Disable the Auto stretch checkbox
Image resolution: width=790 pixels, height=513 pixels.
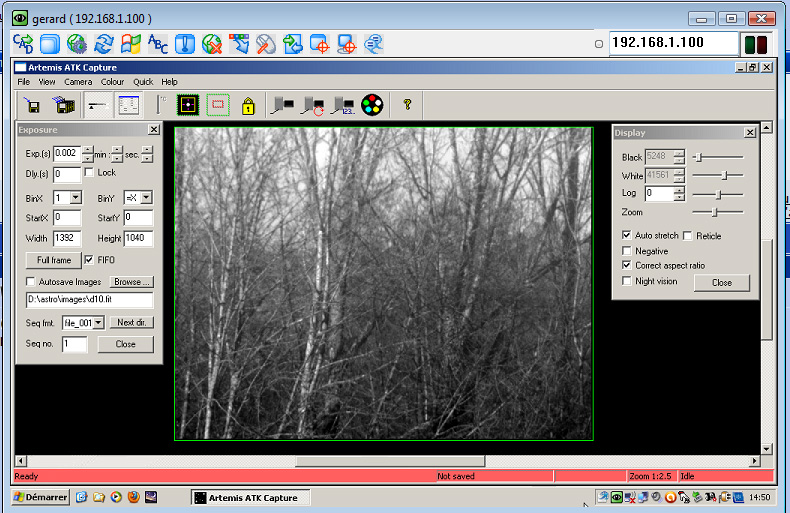[627, 235]
